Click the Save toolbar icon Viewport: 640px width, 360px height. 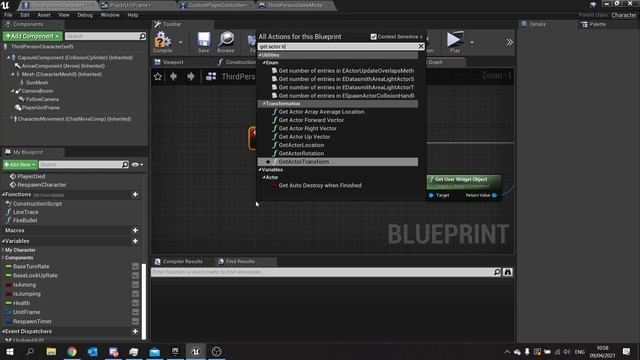point(203,42)
